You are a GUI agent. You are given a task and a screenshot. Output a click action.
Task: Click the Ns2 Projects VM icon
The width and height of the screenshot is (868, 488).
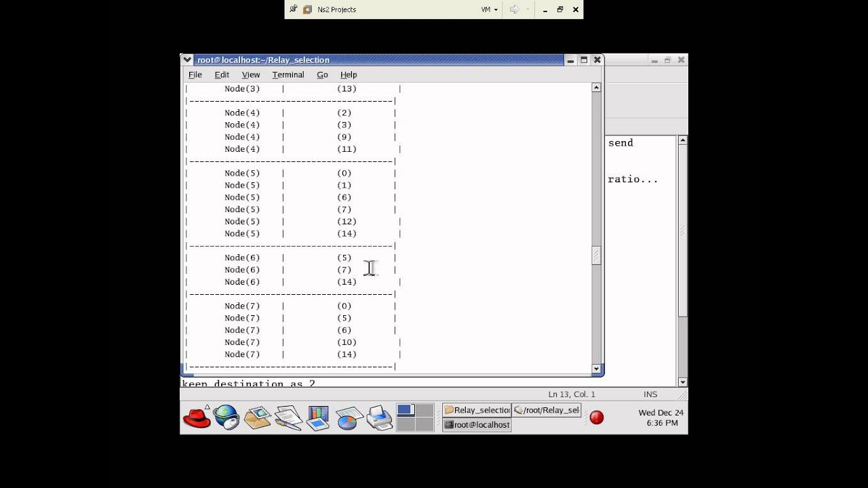point(308,9)
